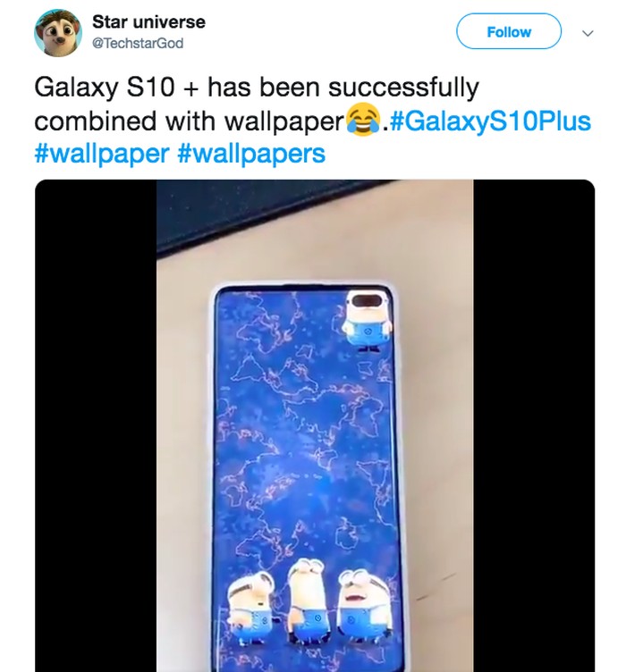Image resolution: width=626 pixels, height=672 pixels.
Task: Click the Follow button
Action: (x=509, y=31)
